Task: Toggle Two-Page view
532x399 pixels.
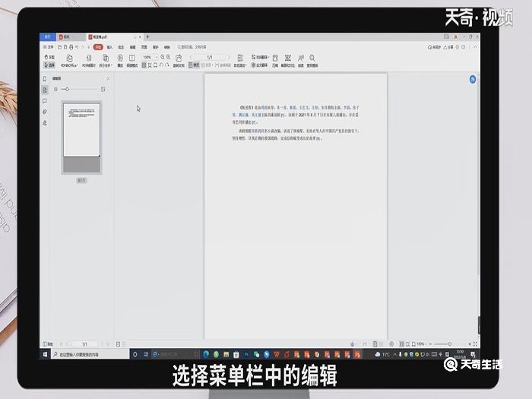Action: coord(206,65)
